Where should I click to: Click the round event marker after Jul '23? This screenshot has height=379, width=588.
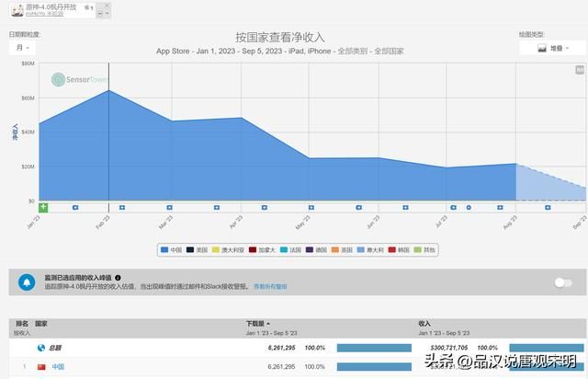pos(469,207)
